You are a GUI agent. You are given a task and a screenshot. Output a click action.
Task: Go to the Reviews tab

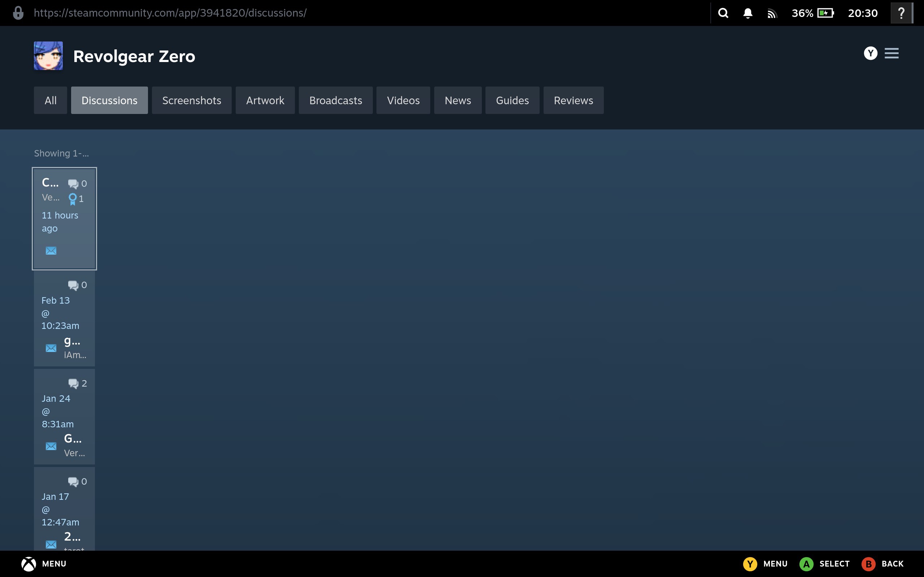[573, 100]
